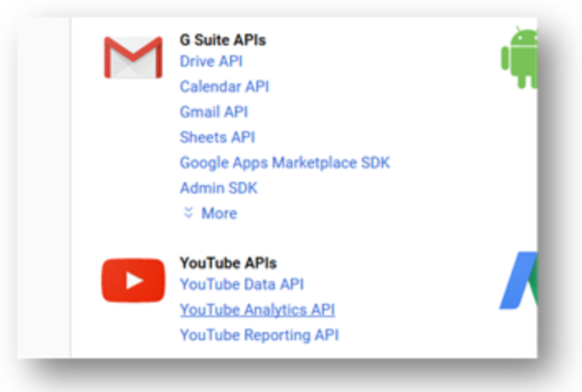The width and height of the screenshot is (582, 392).
Task: Click the green Android robot icon
Action: coord(520,58)
